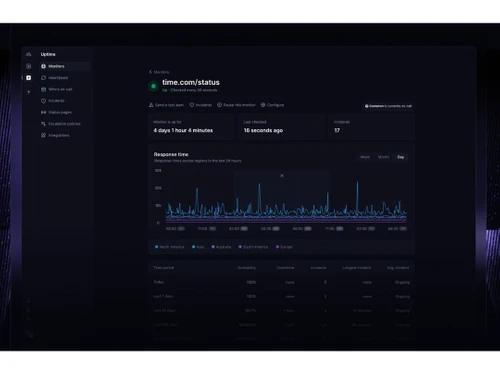Switch response time chart to Month
The width and height of the screenshot is (500, 375).
(x=383, y=157)
